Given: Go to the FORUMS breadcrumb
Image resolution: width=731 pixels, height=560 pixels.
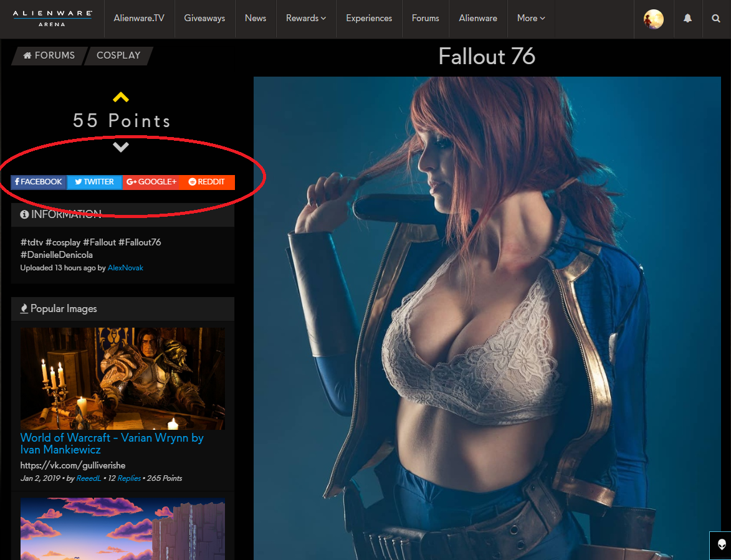Looking at the screenshot, I should 49,55.
